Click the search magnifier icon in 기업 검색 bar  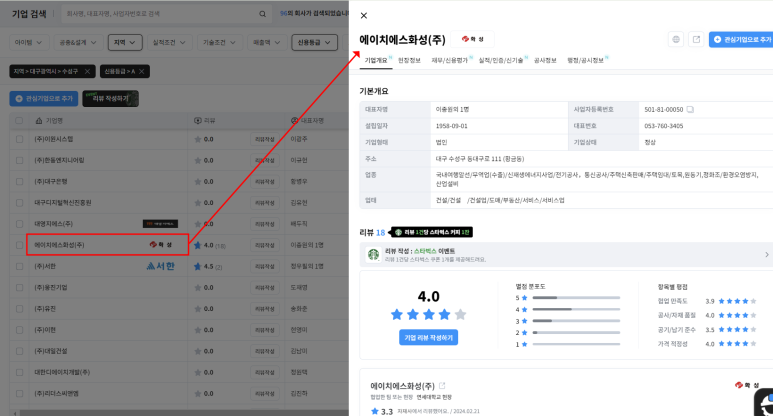[x=262, y=14]
